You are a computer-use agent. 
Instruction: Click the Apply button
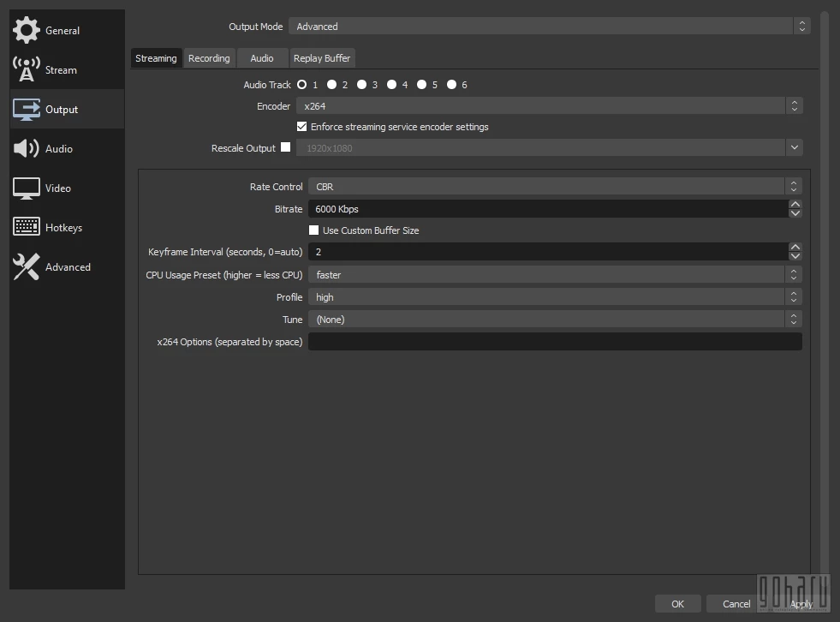click(x=801, y=604)
